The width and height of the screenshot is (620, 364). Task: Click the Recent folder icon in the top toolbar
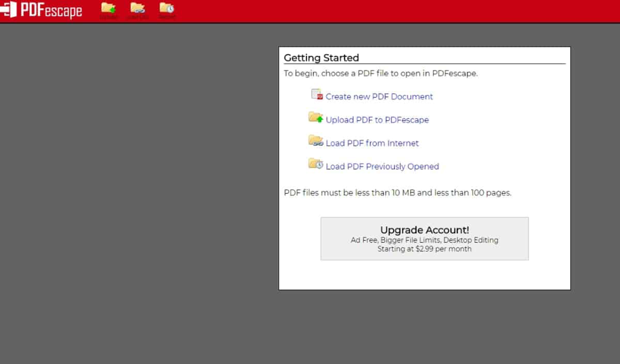(x=167, y=8)
